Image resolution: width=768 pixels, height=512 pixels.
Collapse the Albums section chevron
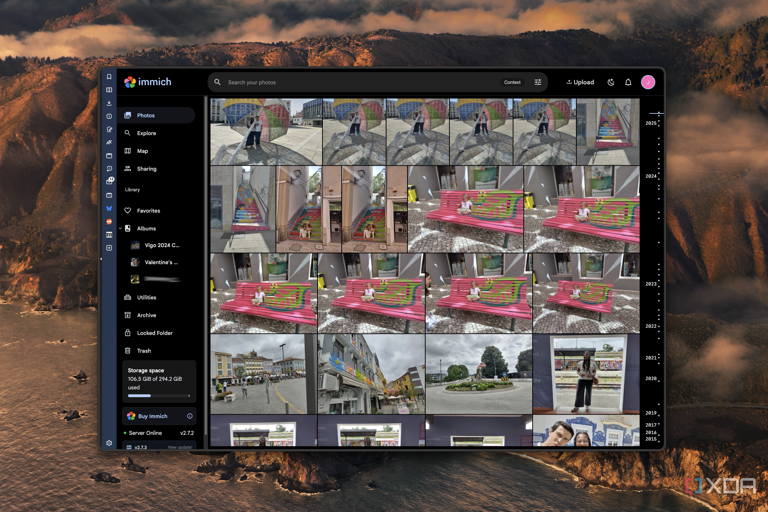(120, 228)
